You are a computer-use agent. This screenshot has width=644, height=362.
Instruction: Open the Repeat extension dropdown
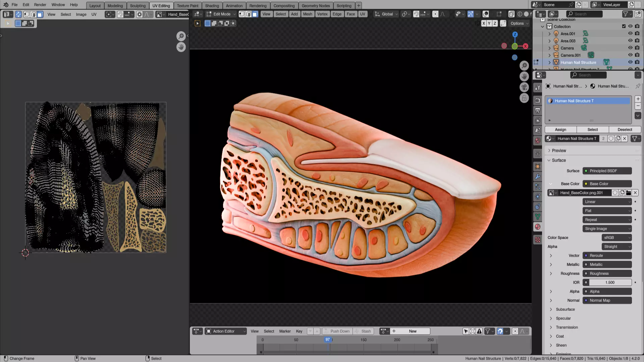607,220
